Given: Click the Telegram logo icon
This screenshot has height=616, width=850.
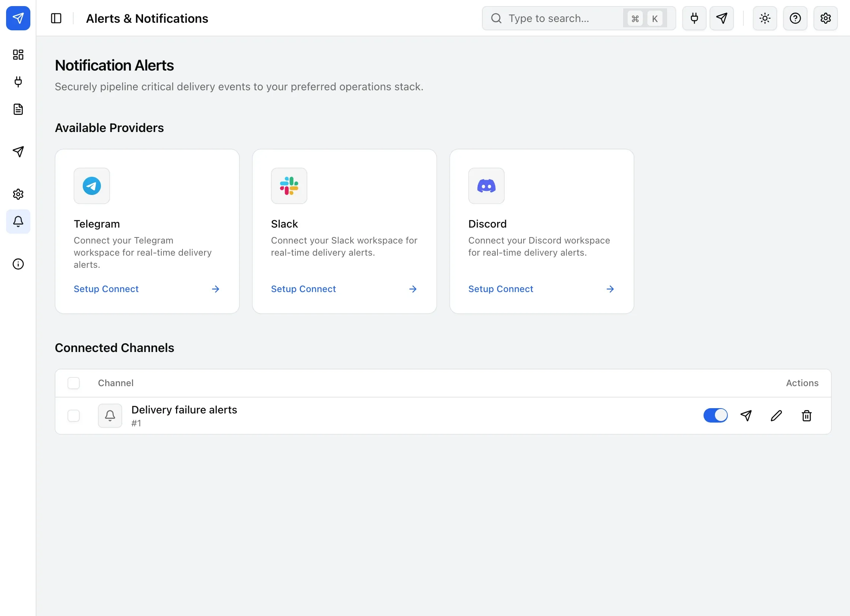Looking at the screenshot, I should 92,186.
